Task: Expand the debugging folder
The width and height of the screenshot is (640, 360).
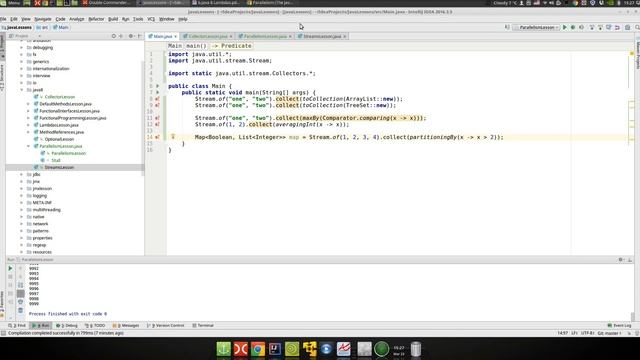Action: coord(22,47)
